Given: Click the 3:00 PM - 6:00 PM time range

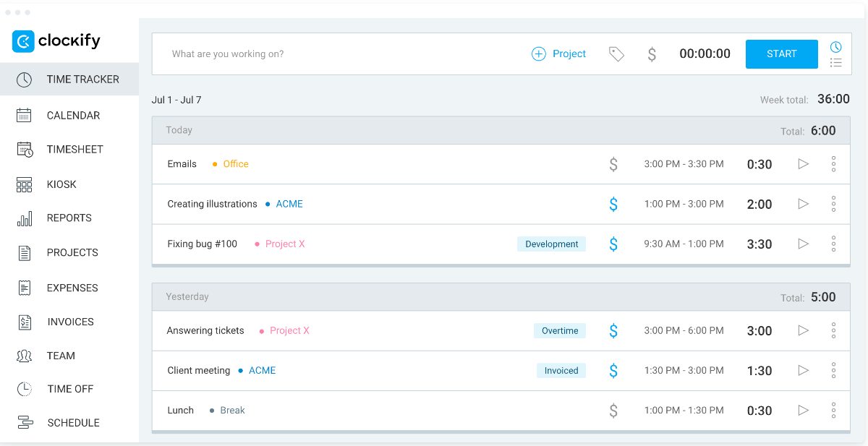Looking at the screenshot, I should 684,331.
